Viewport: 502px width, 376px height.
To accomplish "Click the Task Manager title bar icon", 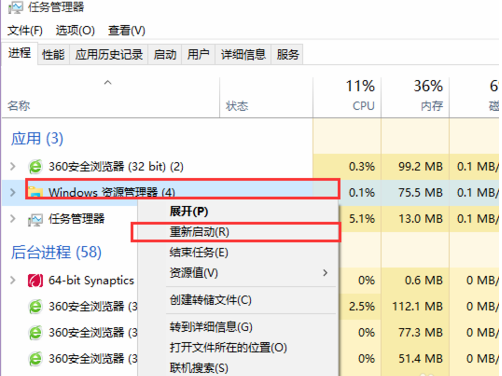I will 16,7.
